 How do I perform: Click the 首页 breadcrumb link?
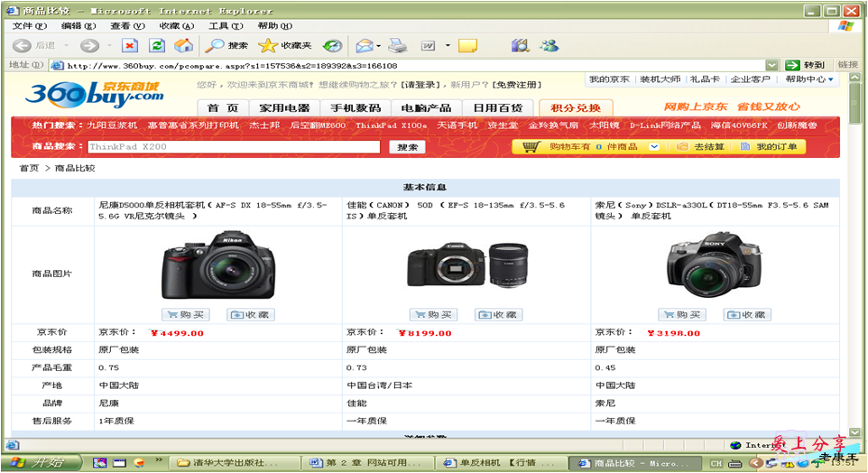[29, 169]
